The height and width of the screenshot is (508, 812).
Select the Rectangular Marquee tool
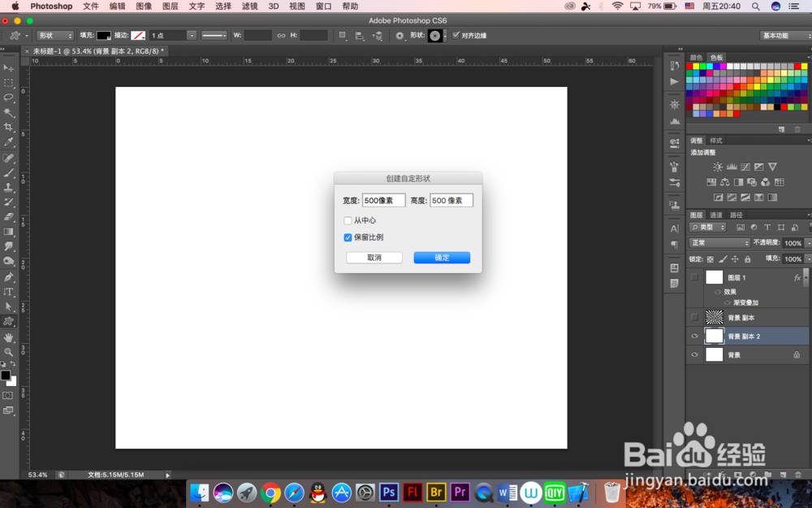[x=8, y=83]
